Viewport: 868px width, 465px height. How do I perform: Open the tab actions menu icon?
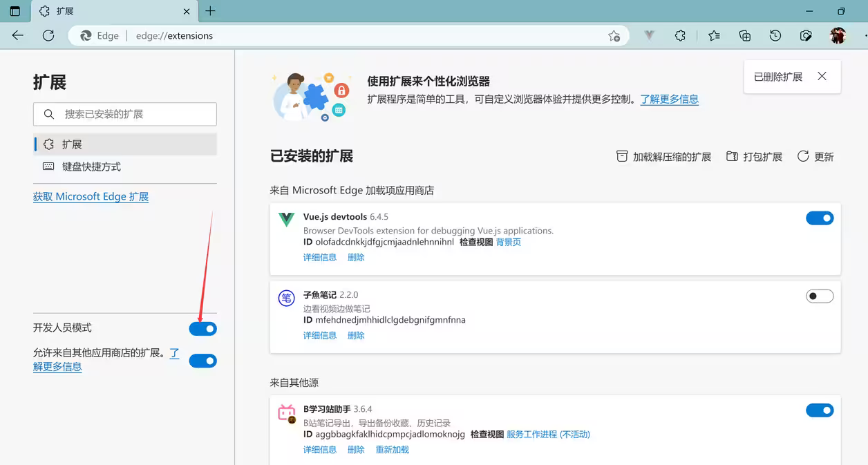[15, 11]
